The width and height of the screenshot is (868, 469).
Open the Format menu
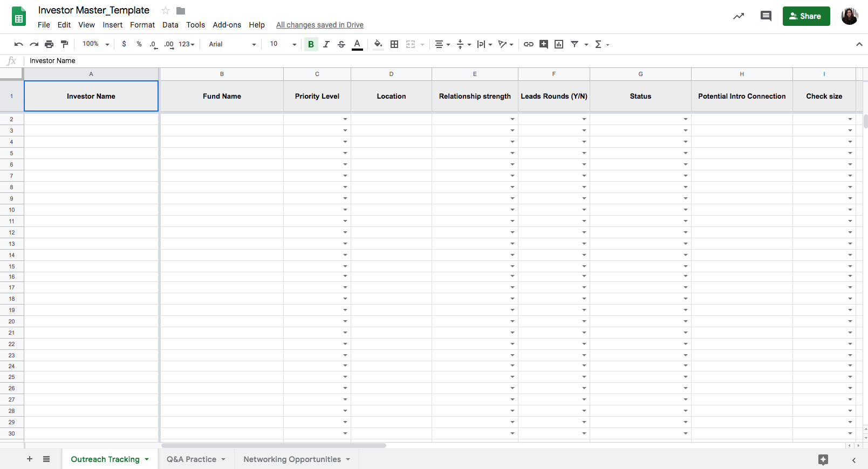click(x=142, y=25)
